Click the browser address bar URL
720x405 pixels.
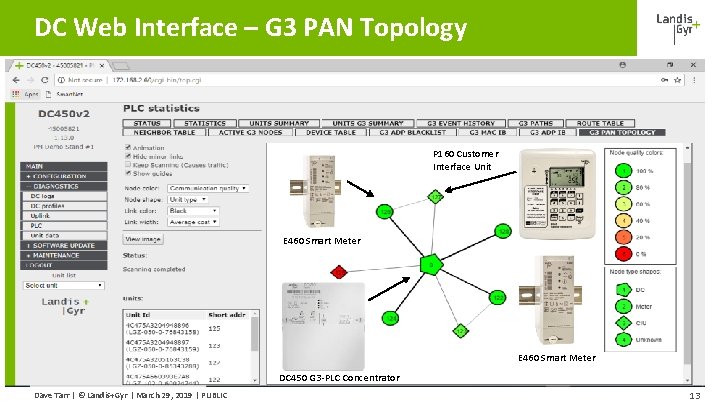(x=157, y=80)
